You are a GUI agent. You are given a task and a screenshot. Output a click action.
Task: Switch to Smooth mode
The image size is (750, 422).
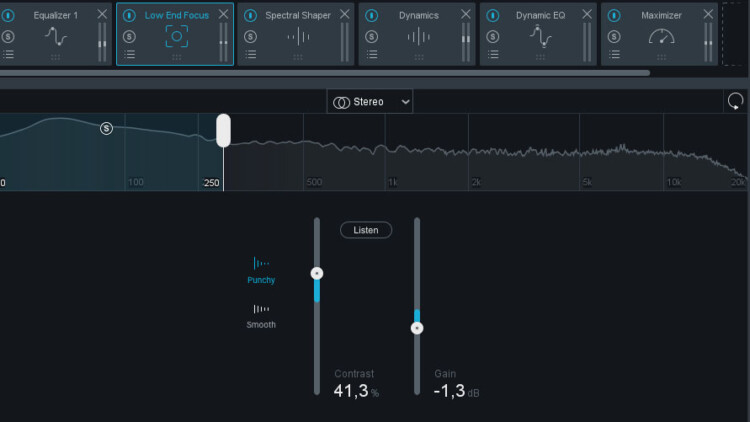click(261, 315)
